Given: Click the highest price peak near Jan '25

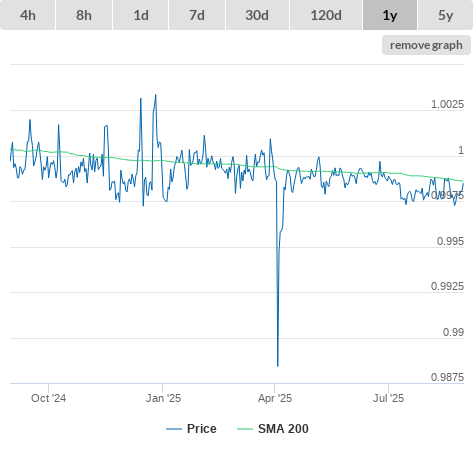Looking at the screenshot, I should 155,95.
